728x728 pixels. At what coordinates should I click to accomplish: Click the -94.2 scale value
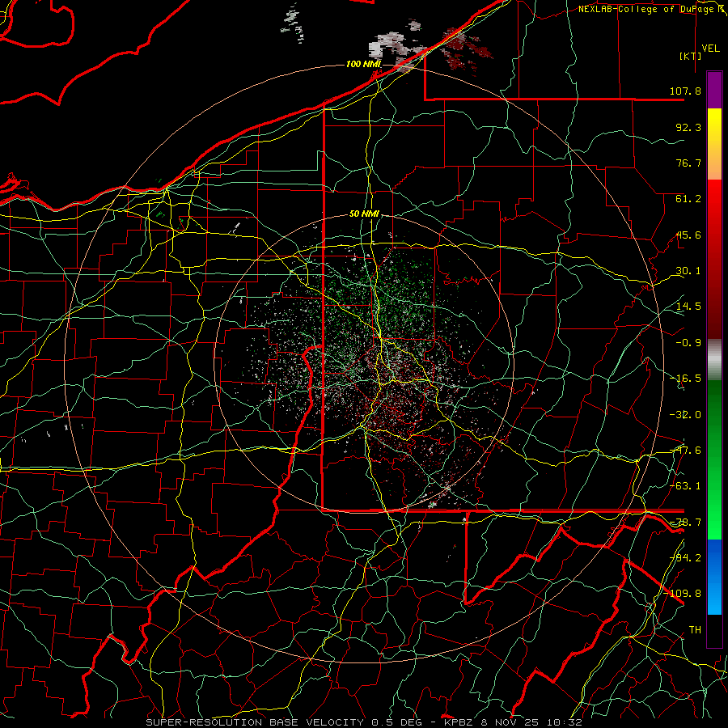tap(685, 557)
